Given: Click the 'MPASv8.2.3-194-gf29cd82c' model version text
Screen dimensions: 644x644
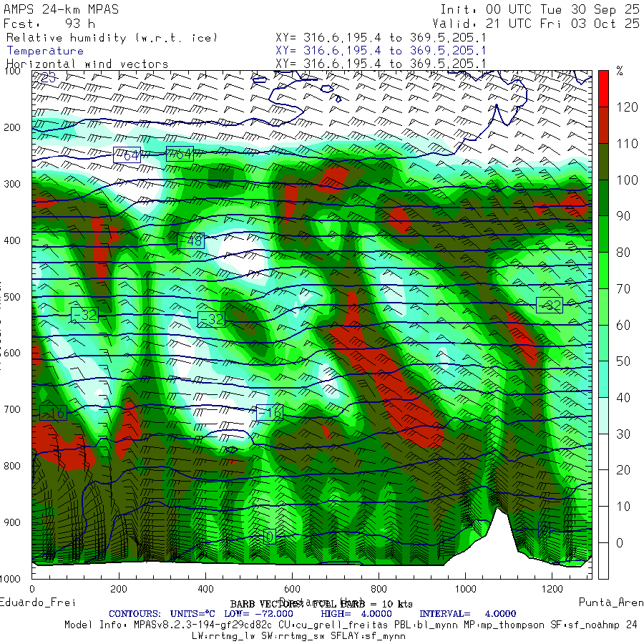Looking at the screenshot, I should (x=203, y=625).
